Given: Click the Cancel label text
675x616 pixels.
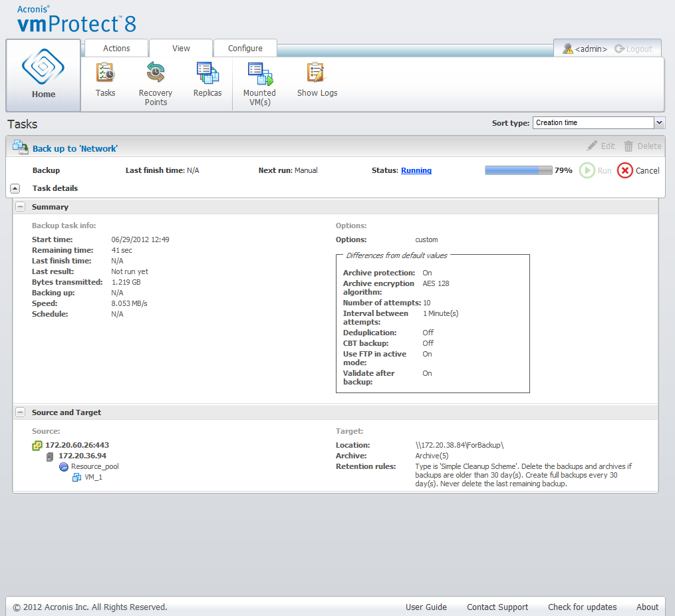Looking at the screenshot, I should (648, 170).
